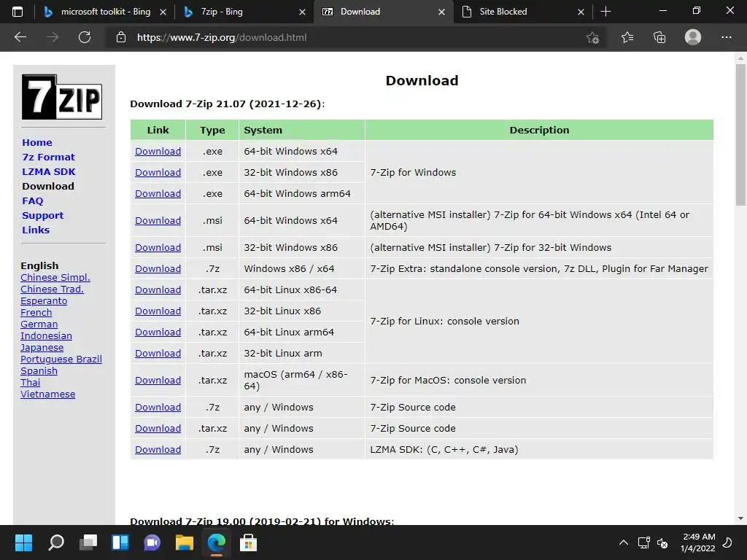The width and height of the screenshot is (747, 560).
Task: Click the 7-Zip logo image
Action: pos(62,97)
